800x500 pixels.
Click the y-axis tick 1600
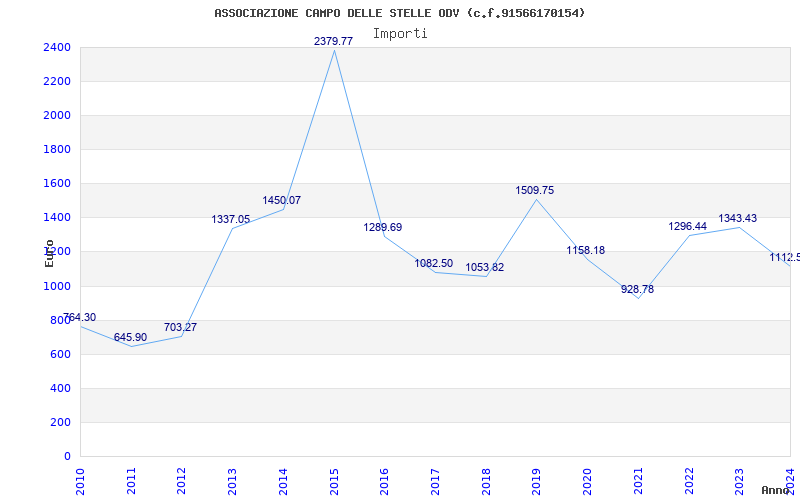click(57, 184)
